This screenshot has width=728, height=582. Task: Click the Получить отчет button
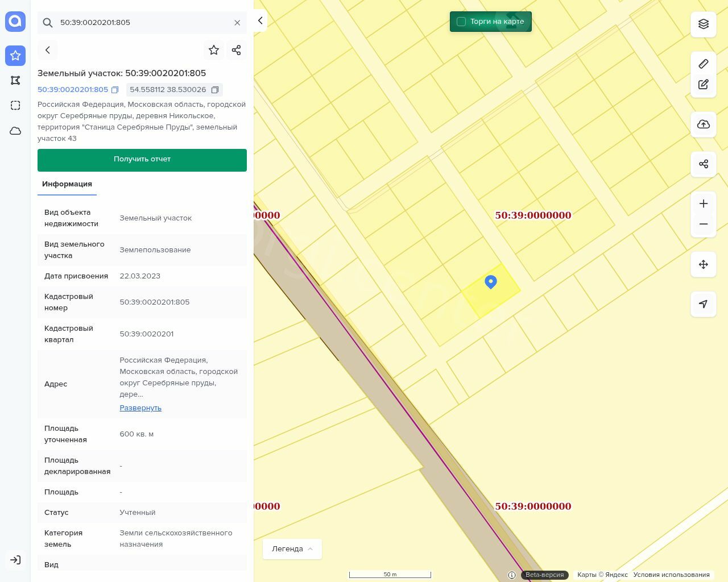pos(142,160)
